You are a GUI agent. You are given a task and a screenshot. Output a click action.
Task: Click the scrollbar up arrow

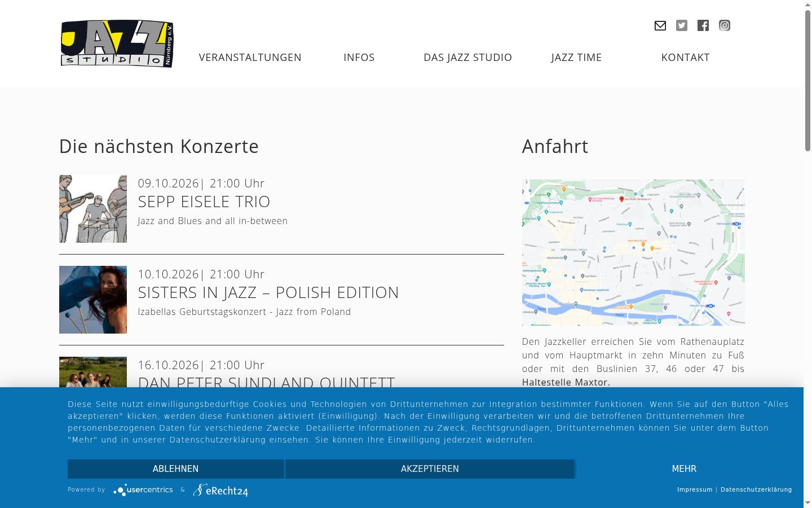pos(807,5)
